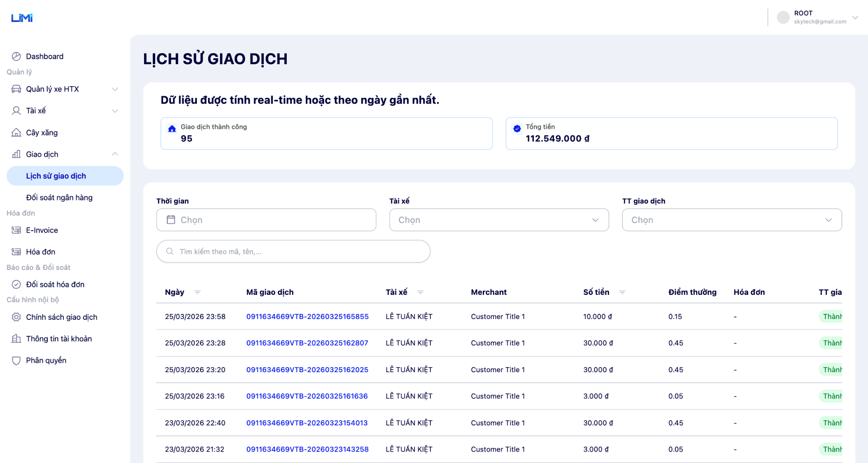This screenshot has width=868, height=463.
Task: Click the filter icon beside Tài xế column
Action: (420, 292)
